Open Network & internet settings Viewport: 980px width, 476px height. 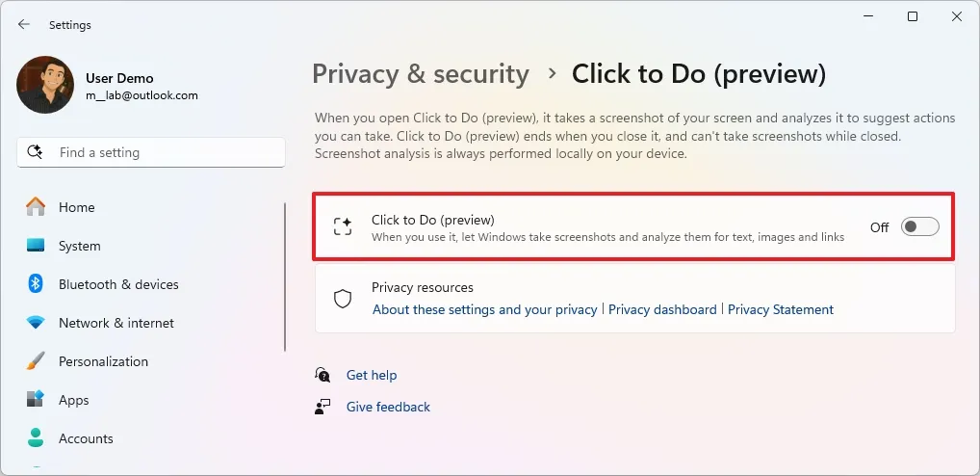tap(116, 323)
